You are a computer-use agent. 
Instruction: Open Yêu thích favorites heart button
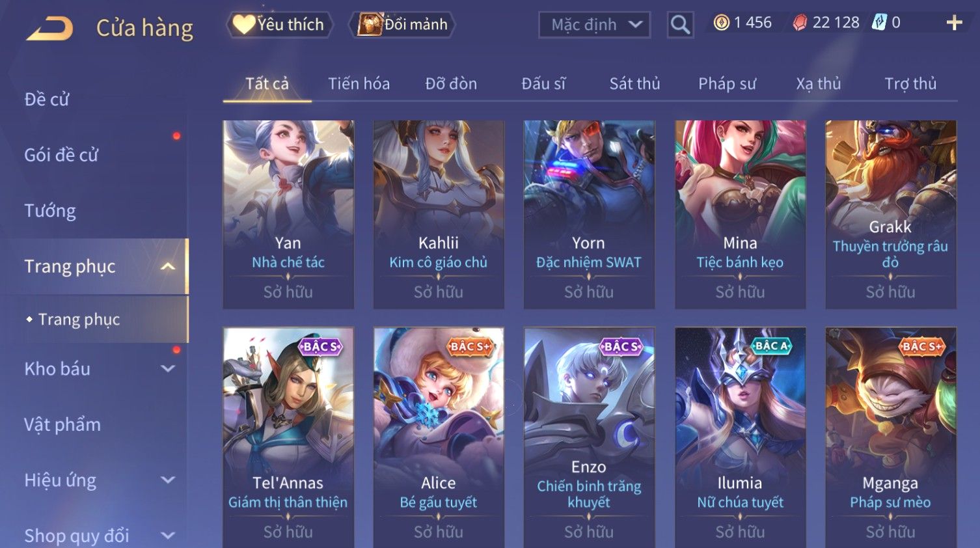click(280, 25)
